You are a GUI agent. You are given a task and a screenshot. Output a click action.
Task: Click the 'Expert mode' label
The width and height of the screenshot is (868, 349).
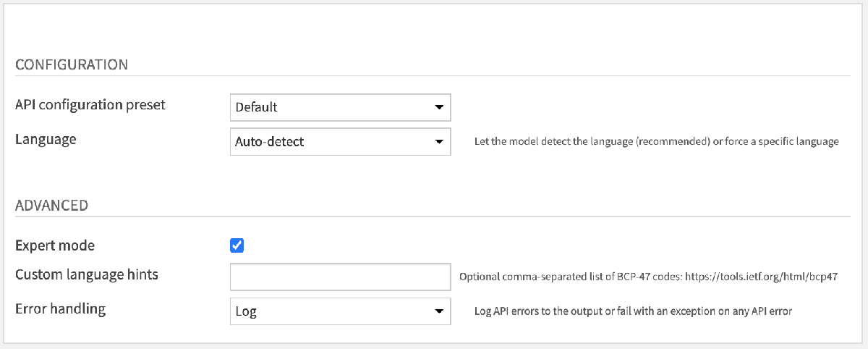click(x=55, y=245)
